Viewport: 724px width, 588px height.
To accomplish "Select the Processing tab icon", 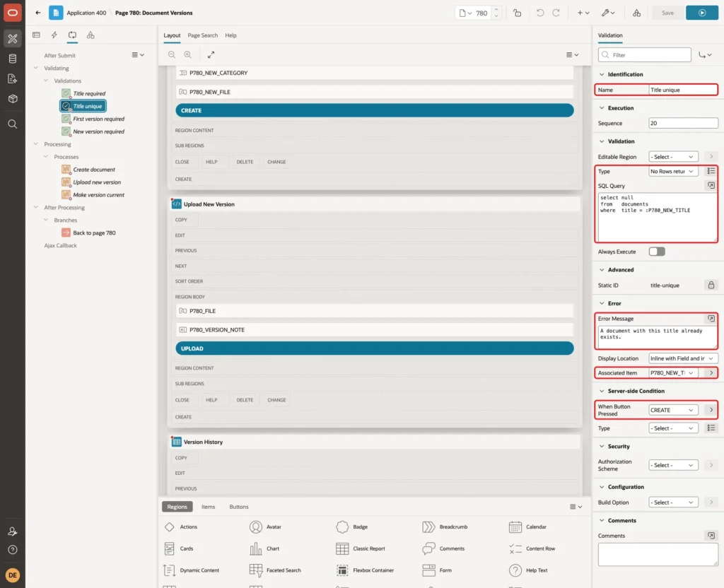I will pyautogui.click(x=73, y=35).
